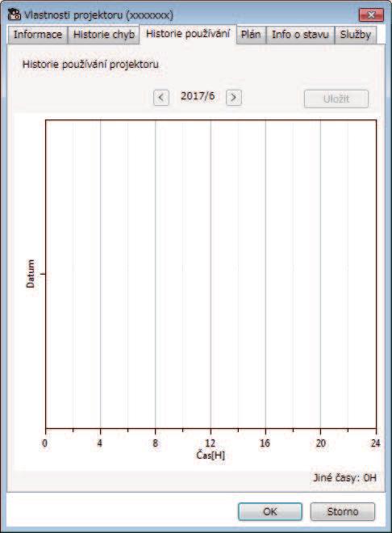Click the Historie používání projektoru heading

[90, 65]
